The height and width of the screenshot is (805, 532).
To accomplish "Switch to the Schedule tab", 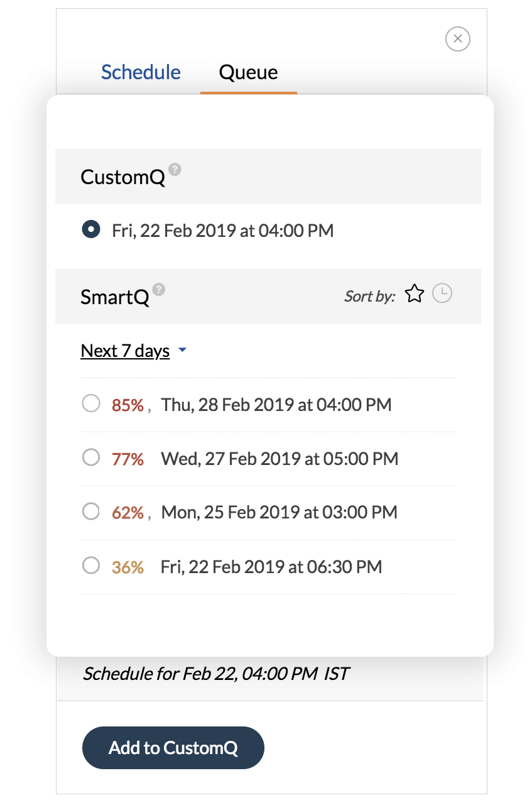I will [x=141, y=72].
